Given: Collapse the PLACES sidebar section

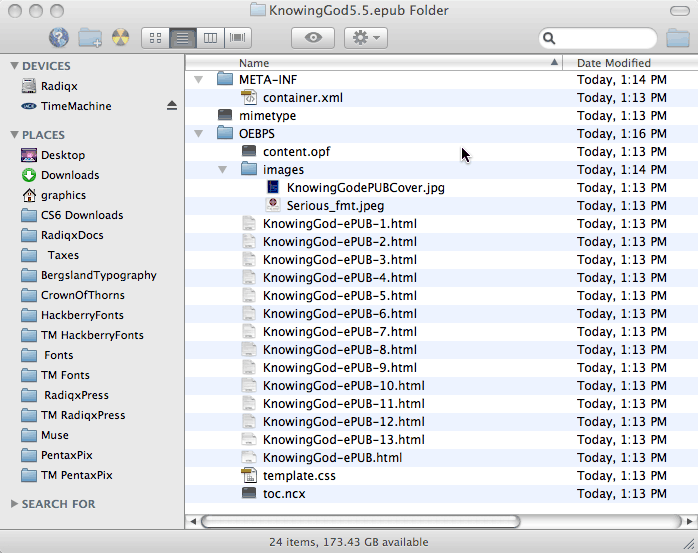Looking at the screenshot, I should pyautogui.click(x=14, y=134).
